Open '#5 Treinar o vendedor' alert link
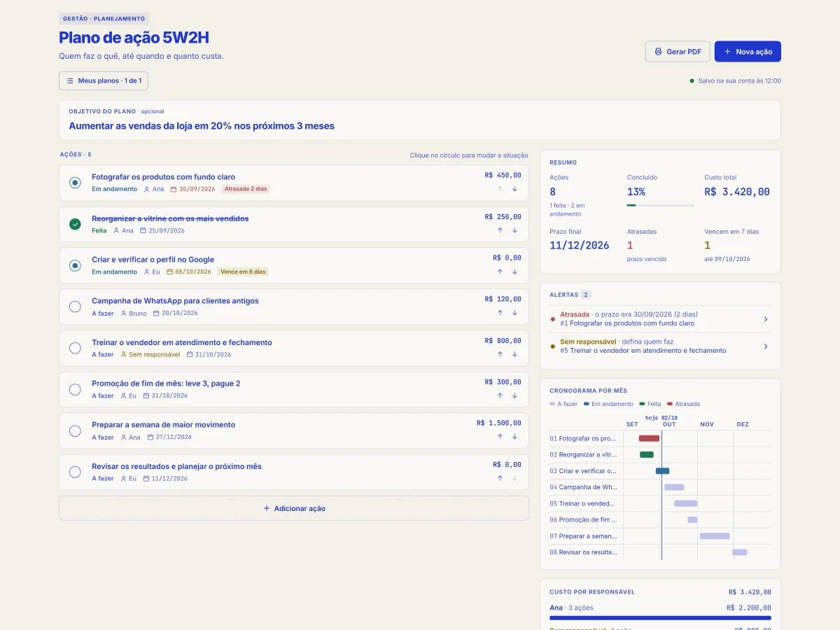The image size is (840, 630). pyautogui.click(x=643, y=350)
